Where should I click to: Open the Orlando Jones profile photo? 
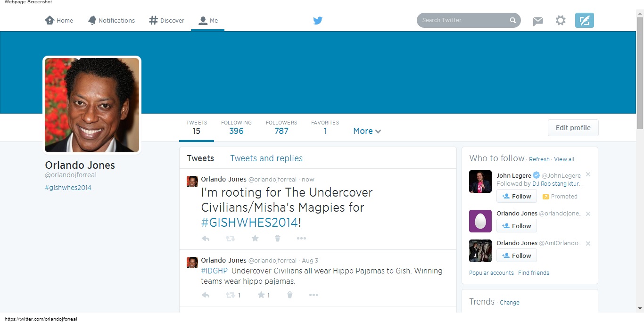click(92, 105)
